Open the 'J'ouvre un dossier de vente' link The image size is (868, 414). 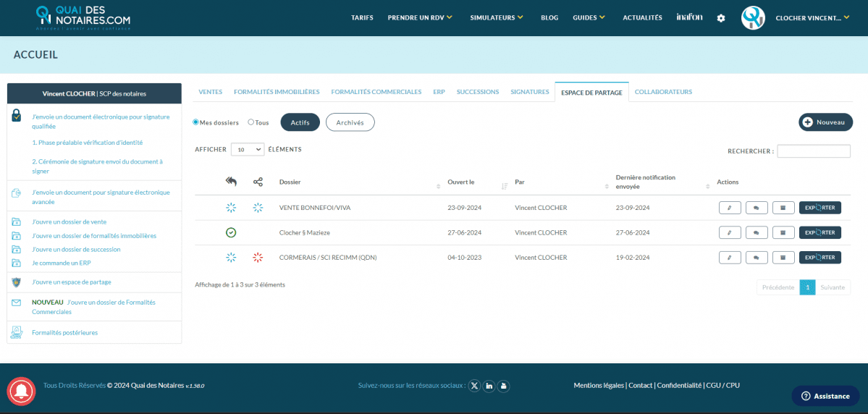point(69,222)
